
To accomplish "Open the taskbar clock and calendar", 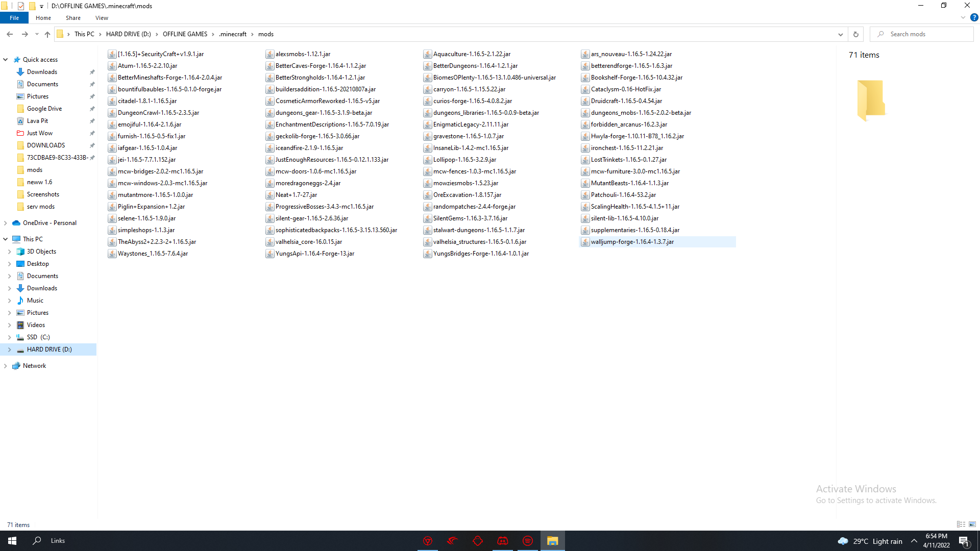I will [936, 541].
